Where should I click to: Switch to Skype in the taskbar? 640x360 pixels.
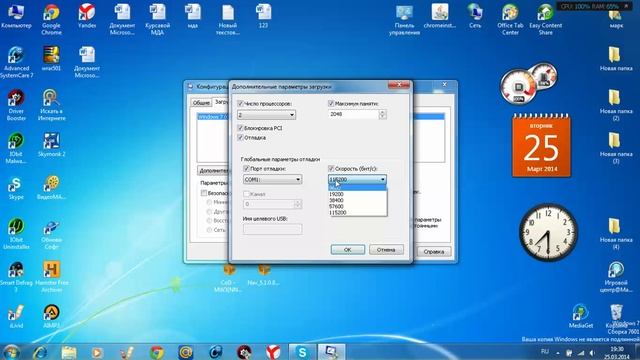[302, 352]
